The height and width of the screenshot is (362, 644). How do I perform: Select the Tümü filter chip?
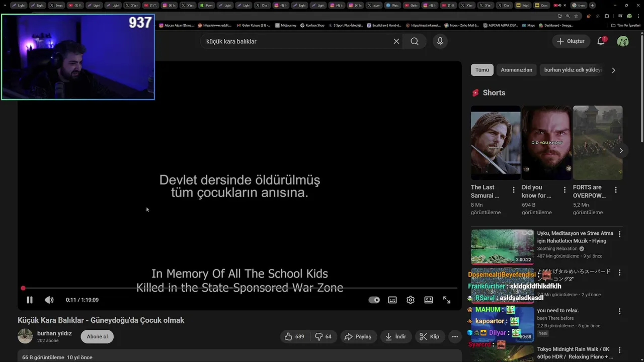(482, 70)
